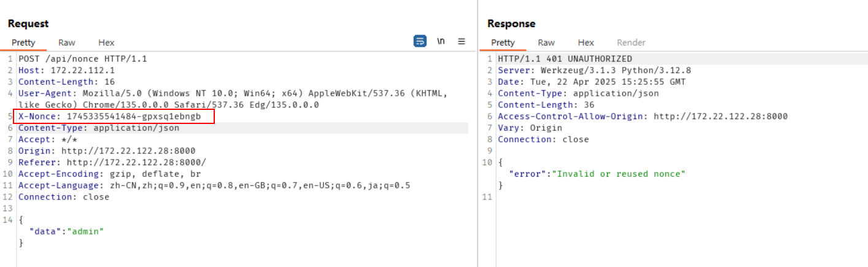Toggle the request pretty-print wrap icon
The width and height of the screenshot is (868, 267).
click(420, 42)
